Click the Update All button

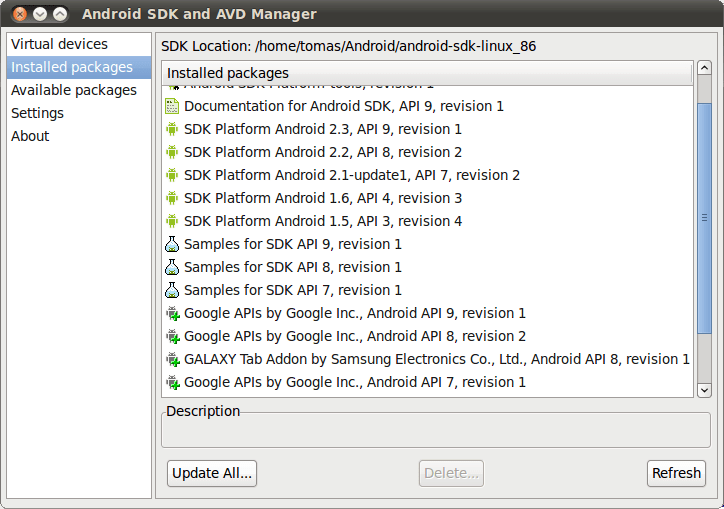(x=212, y=473)
